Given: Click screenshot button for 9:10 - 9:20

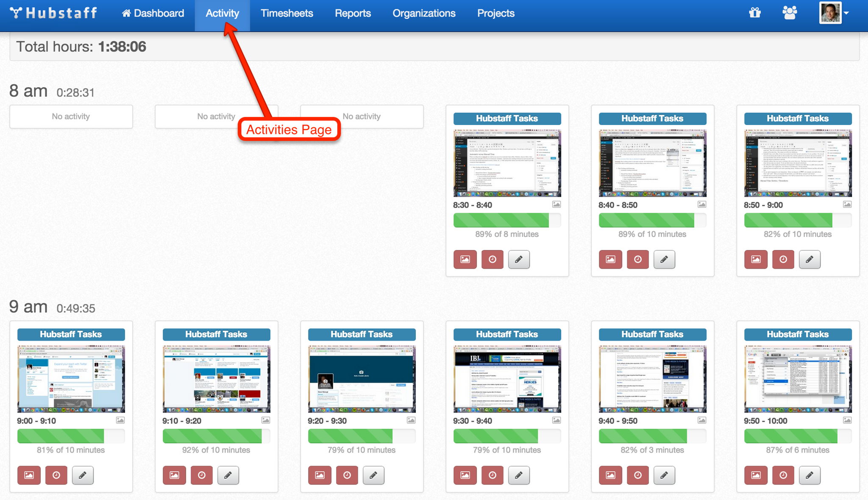Looking at the screenshot, I should [174, 475].
